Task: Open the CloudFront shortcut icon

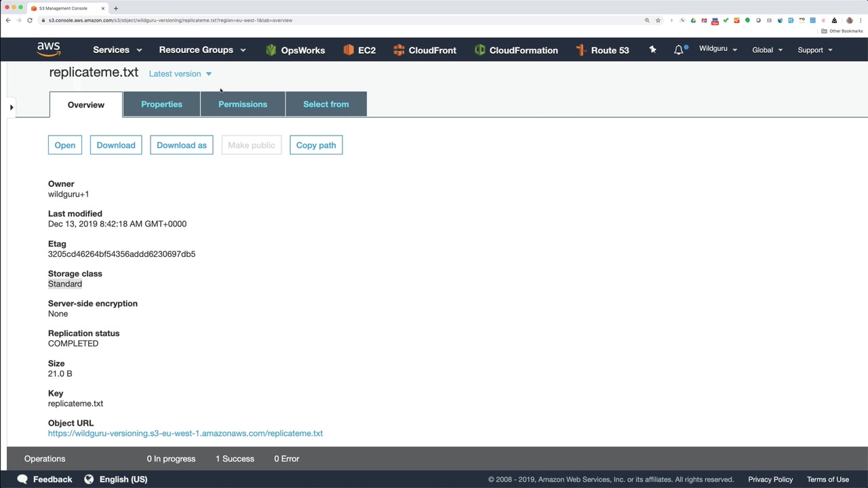Action: (399, 50)
